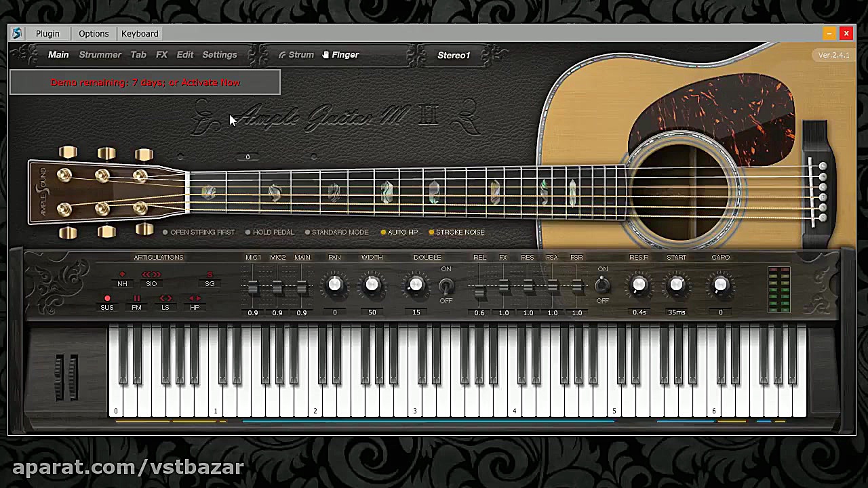Click the START value field showing 35ms
Image resolution: width=868 pixels, height=488 pixels.
coord(676,312)
